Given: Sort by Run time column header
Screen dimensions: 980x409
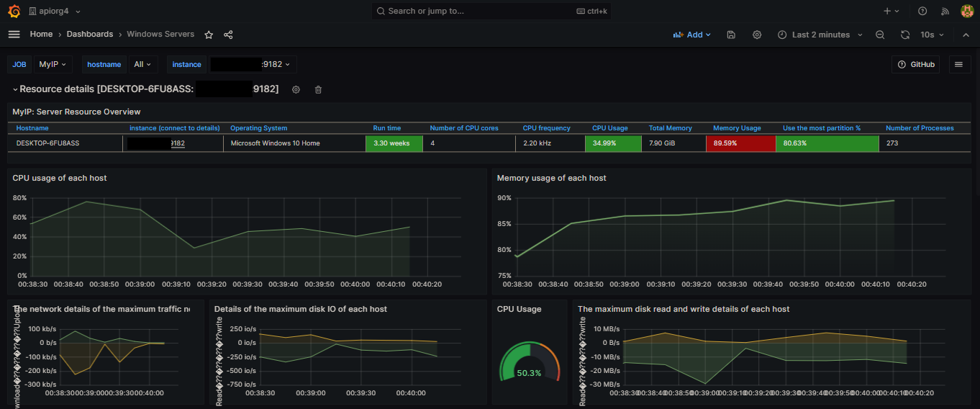Looking at the screenshot, I should click(387, 128).
